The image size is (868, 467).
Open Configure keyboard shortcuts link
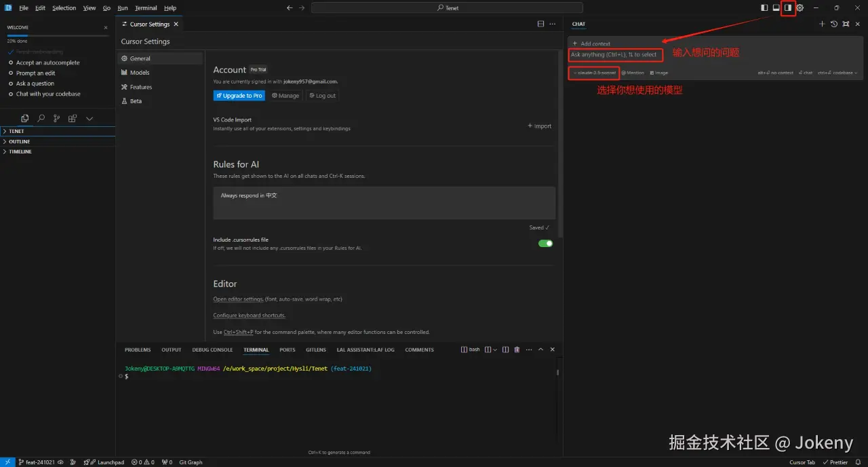(250, 316)
